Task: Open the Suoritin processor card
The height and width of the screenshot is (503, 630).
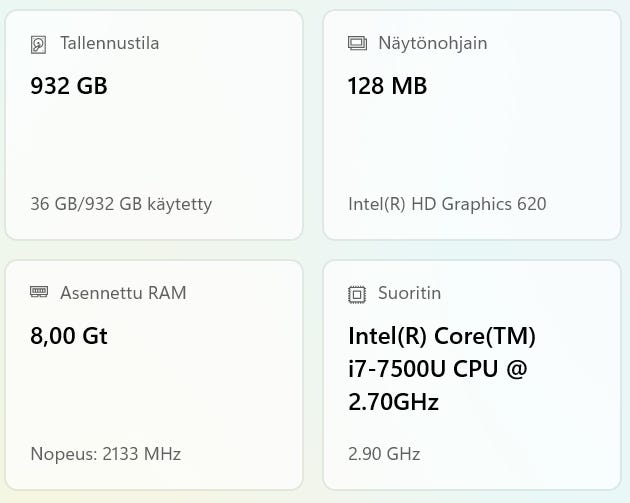Action: pos(472,375)
